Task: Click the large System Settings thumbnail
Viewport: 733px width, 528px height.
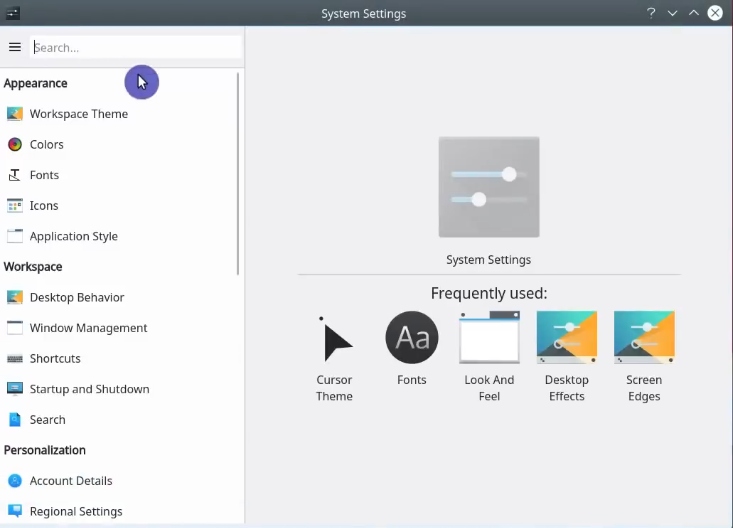Action: click(489, 187)
